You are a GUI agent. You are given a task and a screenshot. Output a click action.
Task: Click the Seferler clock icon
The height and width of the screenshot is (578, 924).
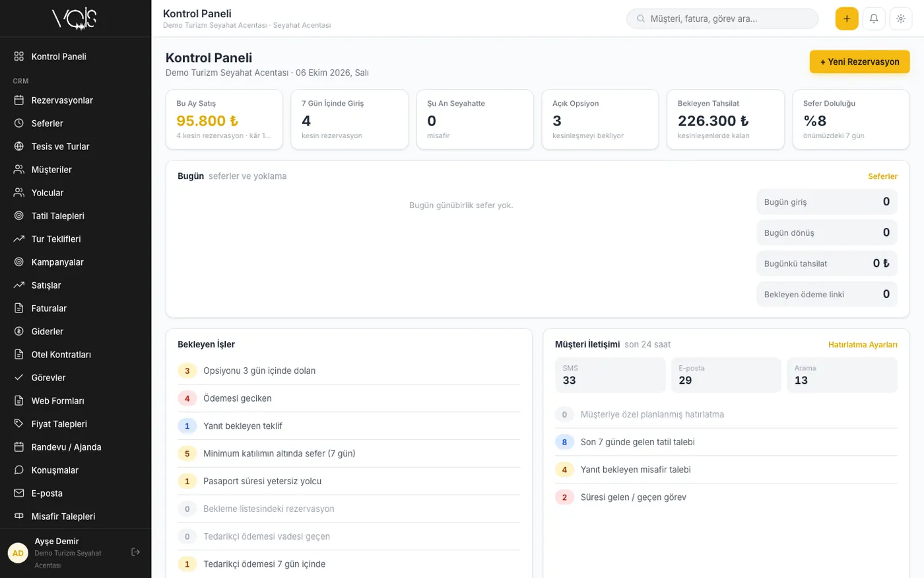click(x=19, y=124)
